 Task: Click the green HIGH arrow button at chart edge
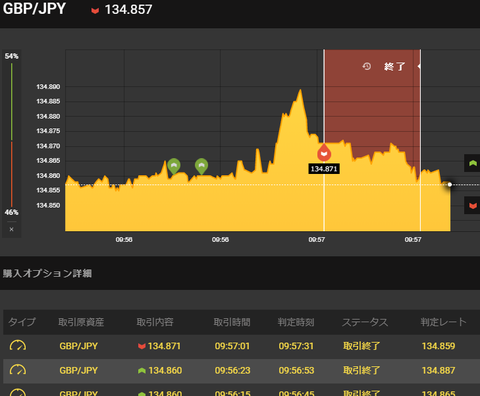pyautogui.click(x=472, y=163)
